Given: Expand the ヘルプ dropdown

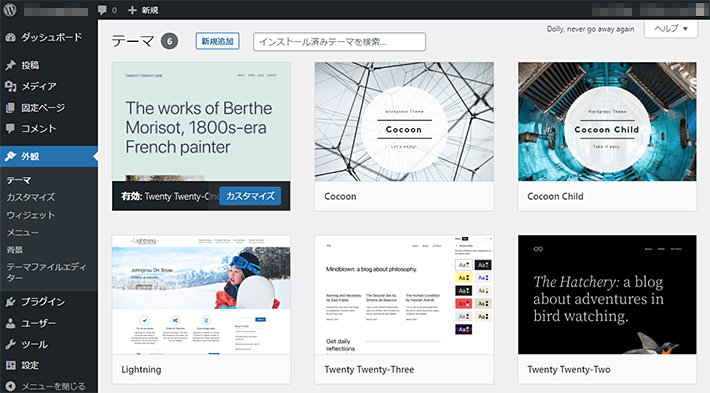Looking at the screenshot, I should click(x=671, y=29).
